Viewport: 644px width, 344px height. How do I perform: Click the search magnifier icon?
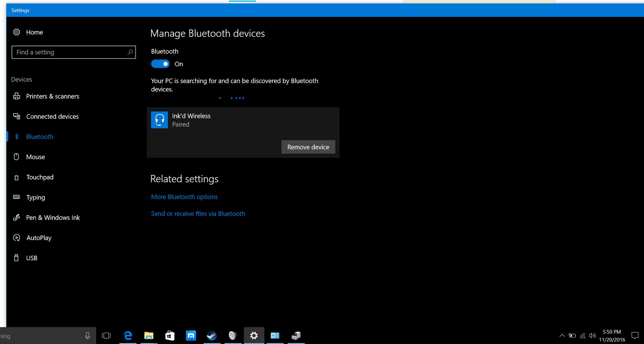(130, 52)
